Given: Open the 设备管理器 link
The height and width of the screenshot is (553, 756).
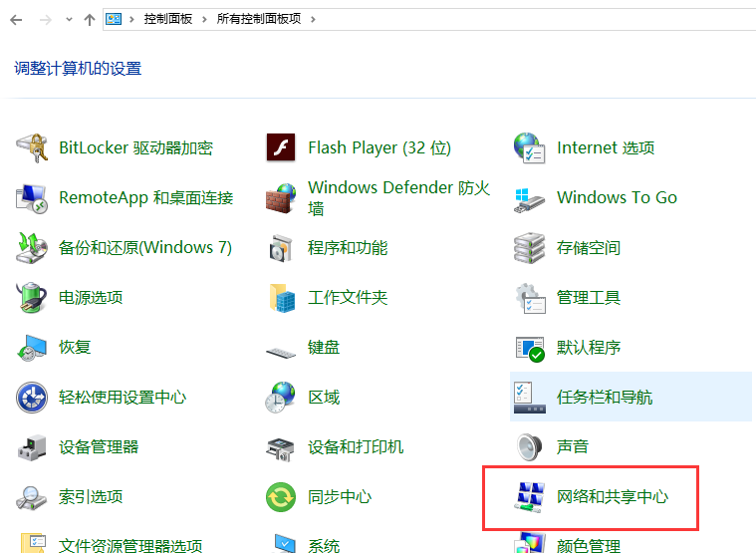Looking at the screenshot, I should coord(99,446).
